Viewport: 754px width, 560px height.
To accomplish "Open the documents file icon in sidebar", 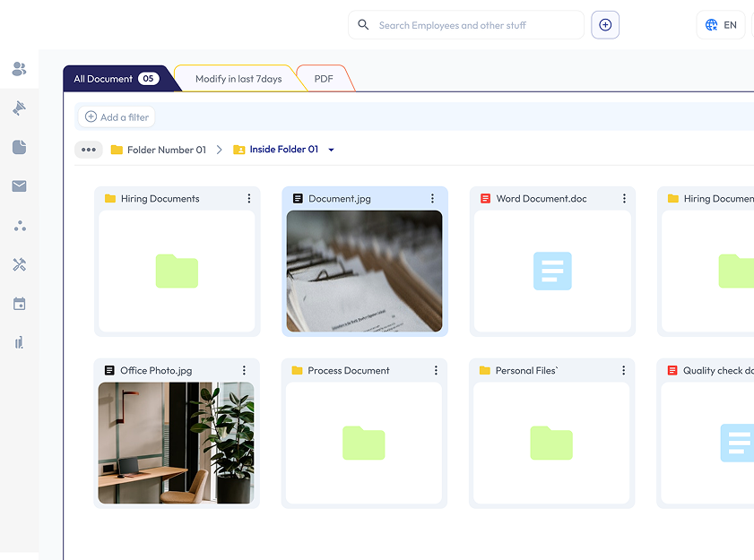I will 19,147.
